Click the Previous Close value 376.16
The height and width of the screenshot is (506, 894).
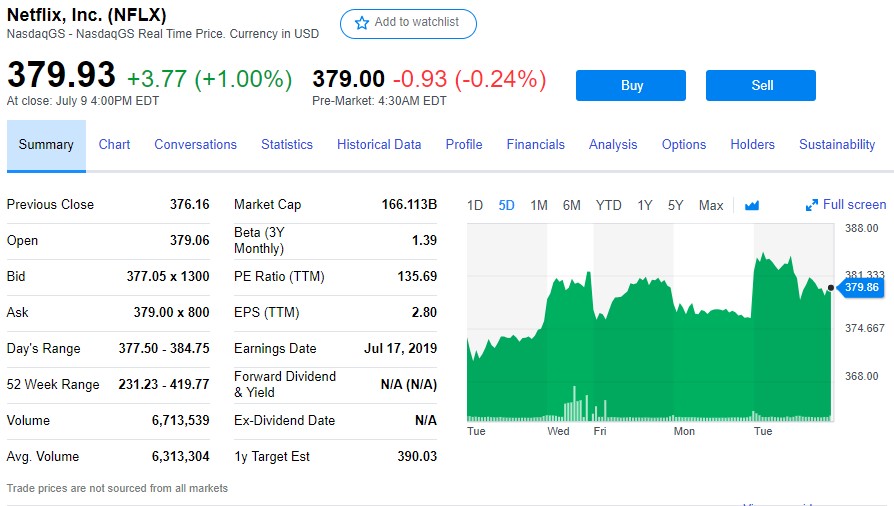pyautogui.click(x=190, y=204)
